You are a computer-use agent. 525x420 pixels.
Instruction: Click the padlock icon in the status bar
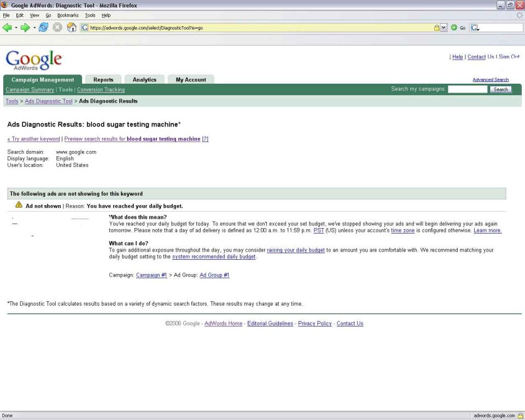(520, 416)
